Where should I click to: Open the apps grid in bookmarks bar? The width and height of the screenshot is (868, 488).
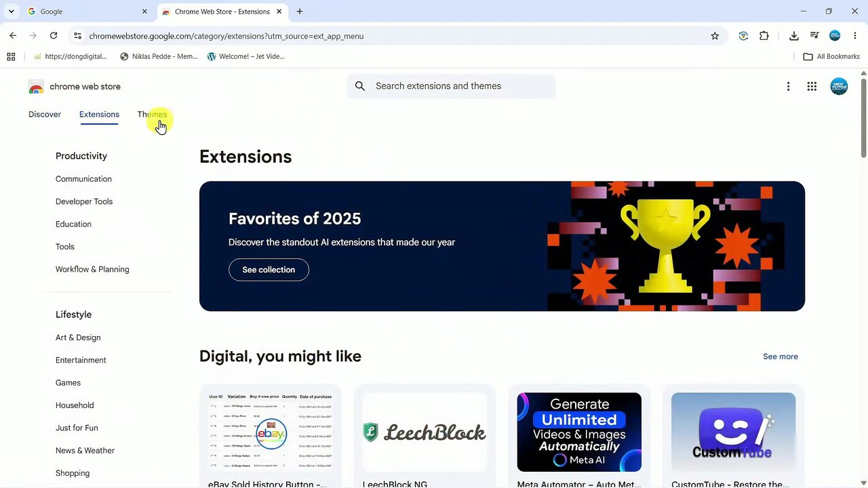point(11,56)
